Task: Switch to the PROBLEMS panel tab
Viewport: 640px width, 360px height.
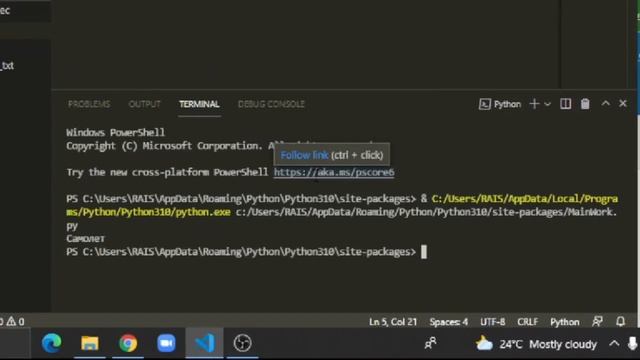Action: coord(89,104)
